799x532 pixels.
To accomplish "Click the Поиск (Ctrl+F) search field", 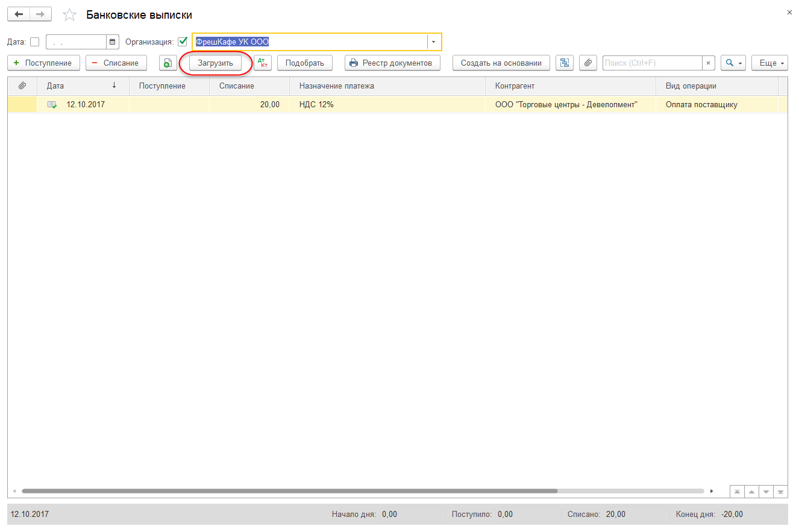I will [653, 63].
